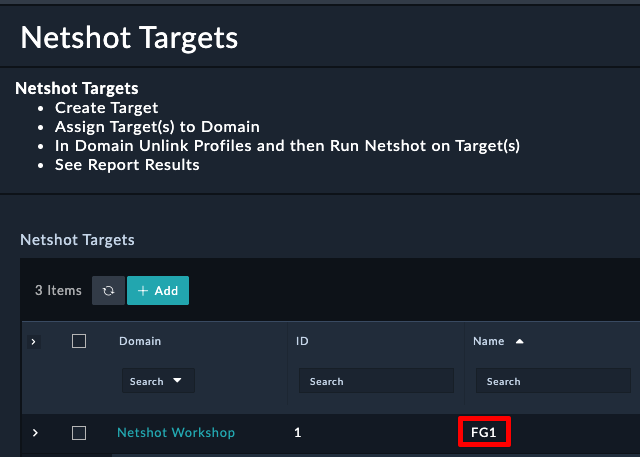Click the See Report Results bullet
This screenshot has height=457, width=640.
click(x=127, y=165)
